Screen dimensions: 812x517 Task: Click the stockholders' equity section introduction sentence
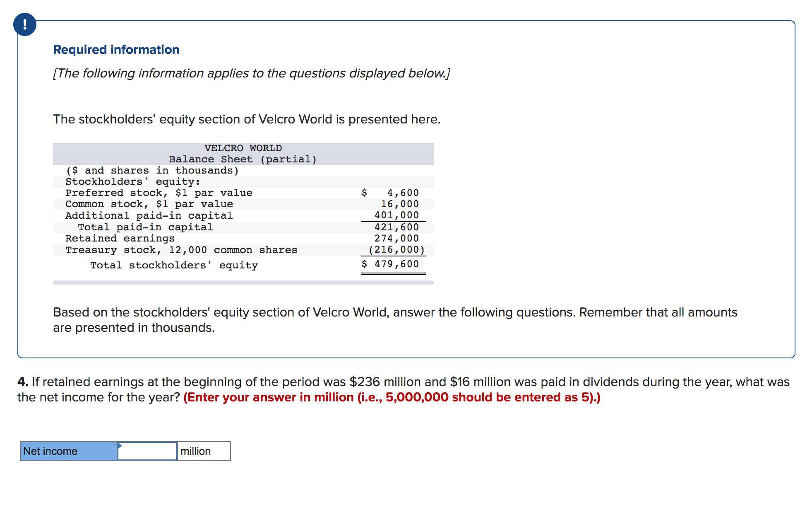click(247, 119)
